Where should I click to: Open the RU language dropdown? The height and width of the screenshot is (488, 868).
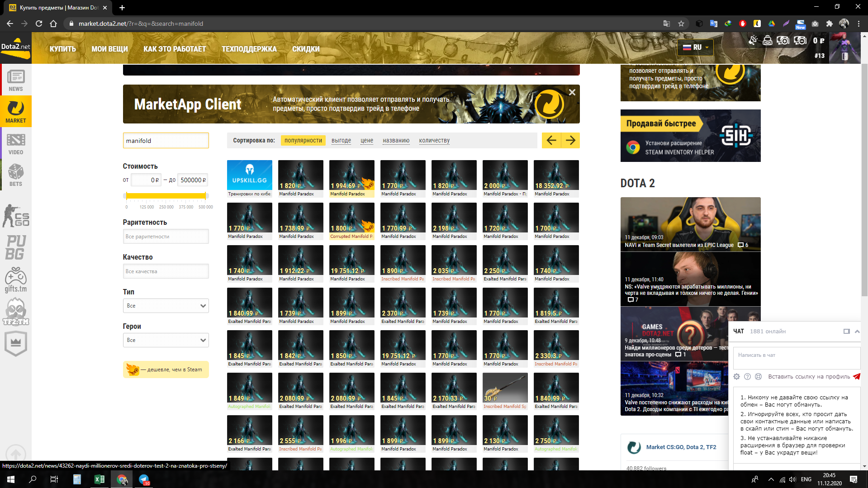pos(695,47)
